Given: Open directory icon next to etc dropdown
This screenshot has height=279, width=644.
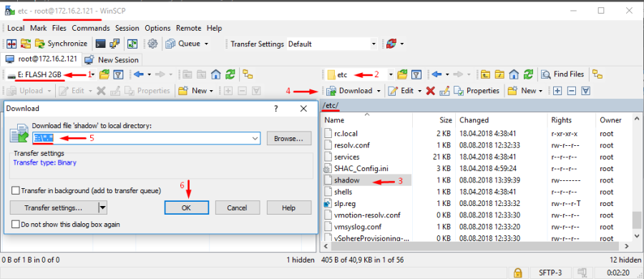Looking at the screenshot, I should 402,74.
